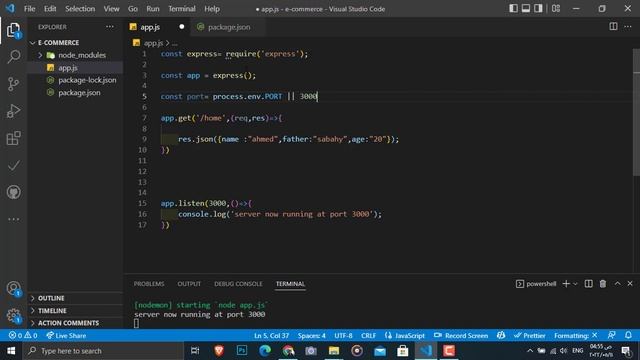
Task: Open the Manage gear icon
Action: click(13, 316)
